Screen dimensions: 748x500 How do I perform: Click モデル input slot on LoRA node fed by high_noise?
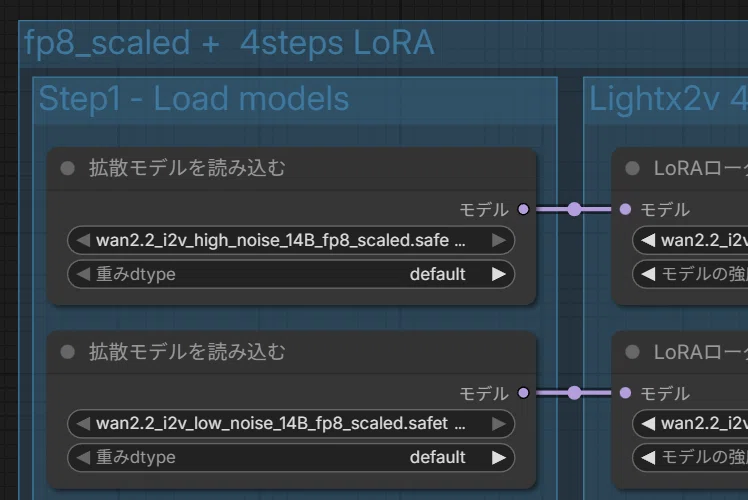[x=625, y=209]
